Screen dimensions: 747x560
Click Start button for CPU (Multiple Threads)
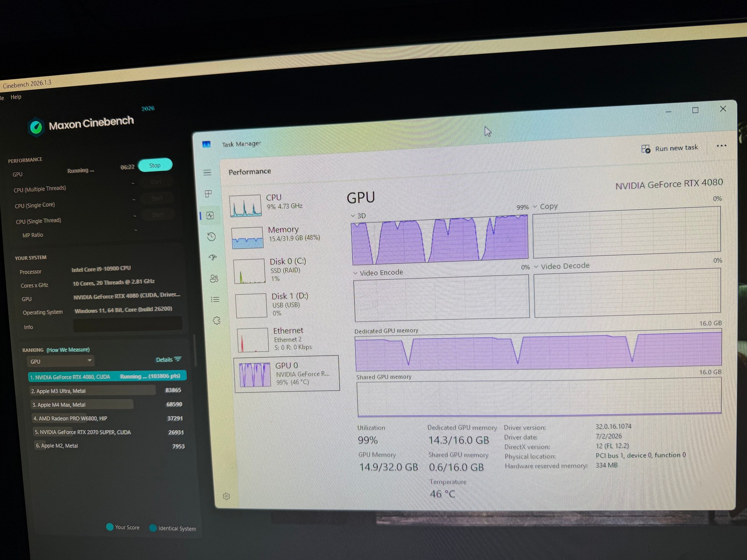click(156, 182)
